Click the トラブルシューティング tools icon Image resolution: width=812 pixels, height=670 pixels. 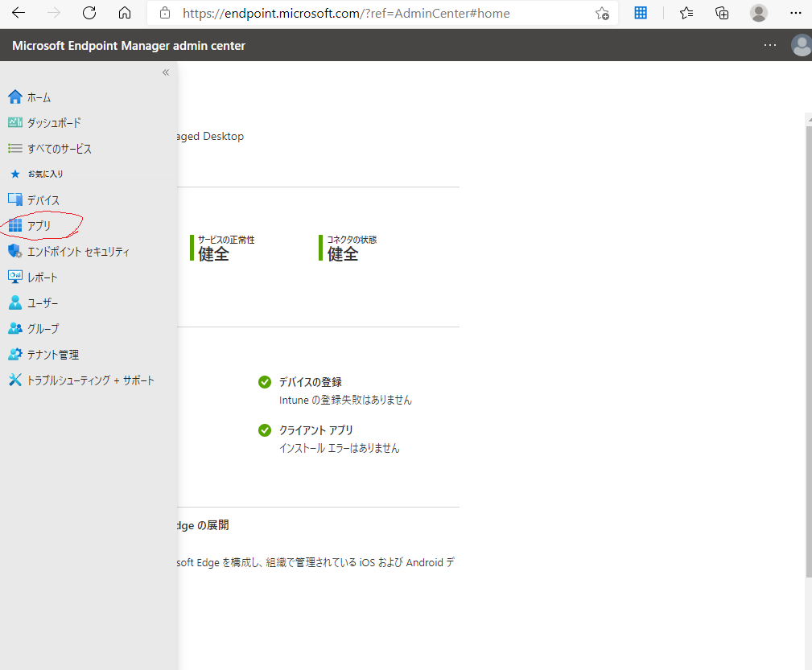pos(15,380)
